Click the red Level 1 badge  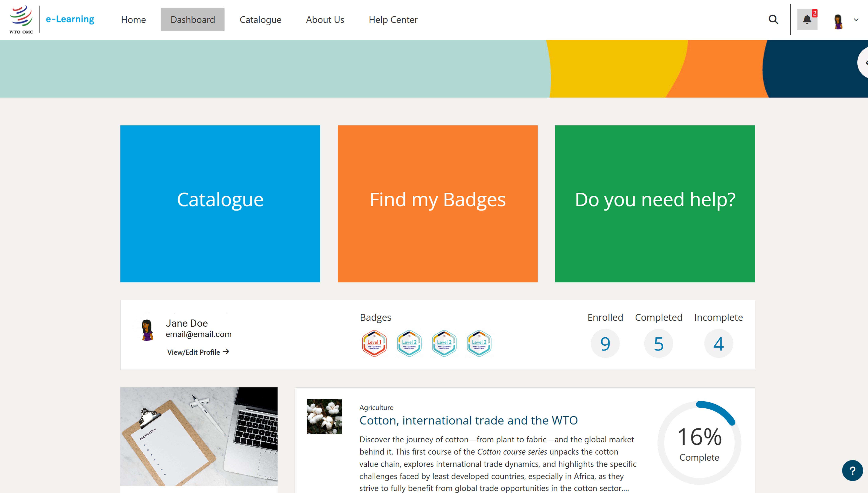[x=374, y=343]
